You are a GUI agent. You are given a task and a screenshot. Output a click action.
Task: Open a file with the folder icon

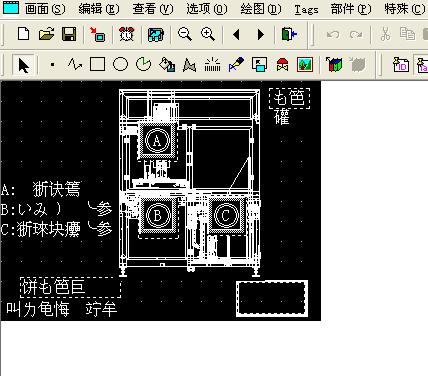(x=46, y=34)
